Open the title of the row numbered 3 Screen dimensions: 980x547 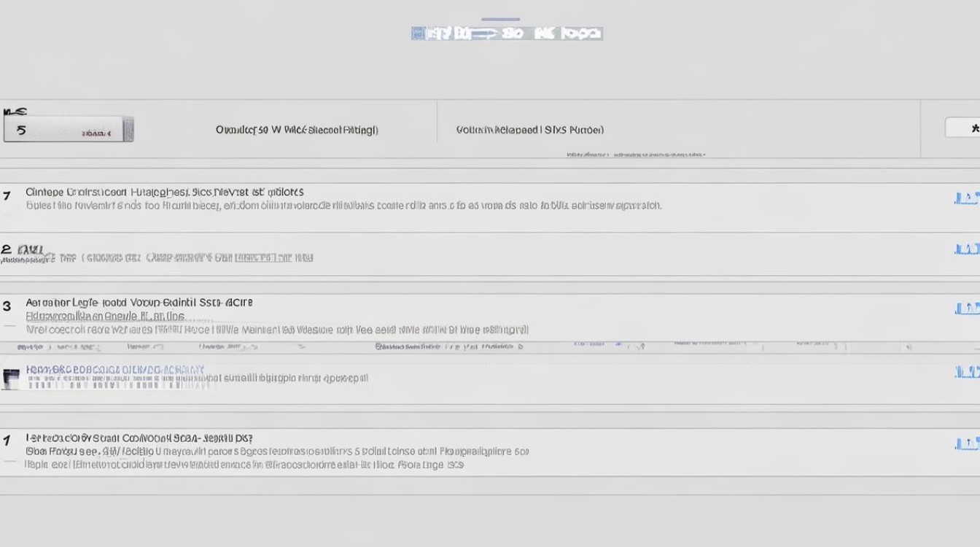pos(139,302)
